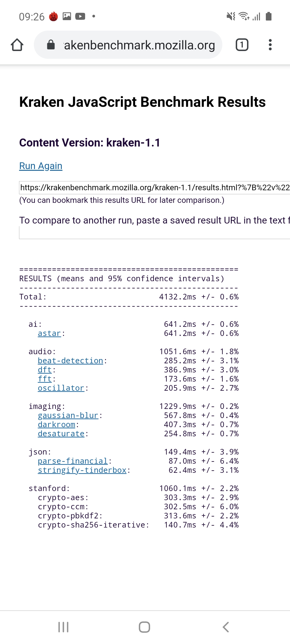Click the empty comparison URL text field
This screenshot has width=290, height=644.
154,233
